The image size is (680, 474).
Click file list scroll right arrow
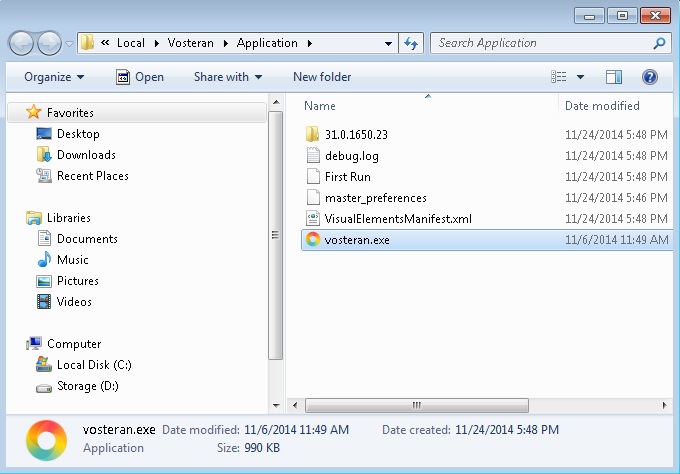tap(664, 405)
